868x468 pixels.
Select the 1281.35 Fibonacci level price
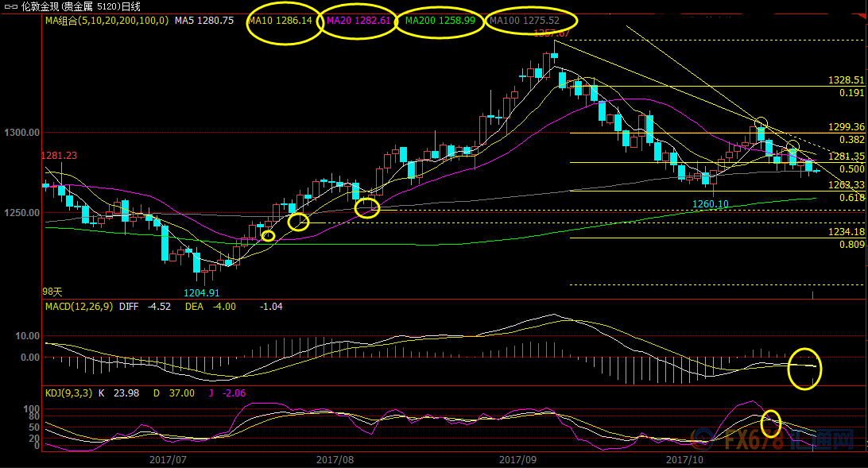click(846, 157)
